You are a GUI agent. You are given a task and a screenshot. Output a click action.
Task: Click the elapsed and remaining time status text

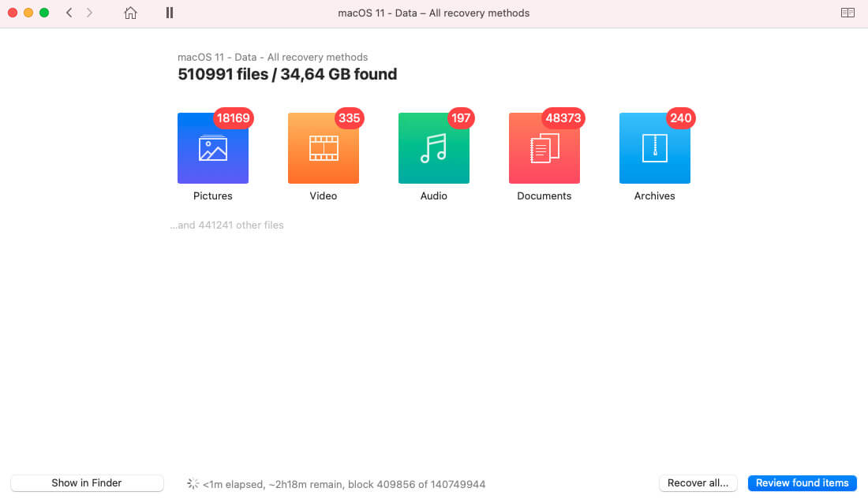pos(344,484)
